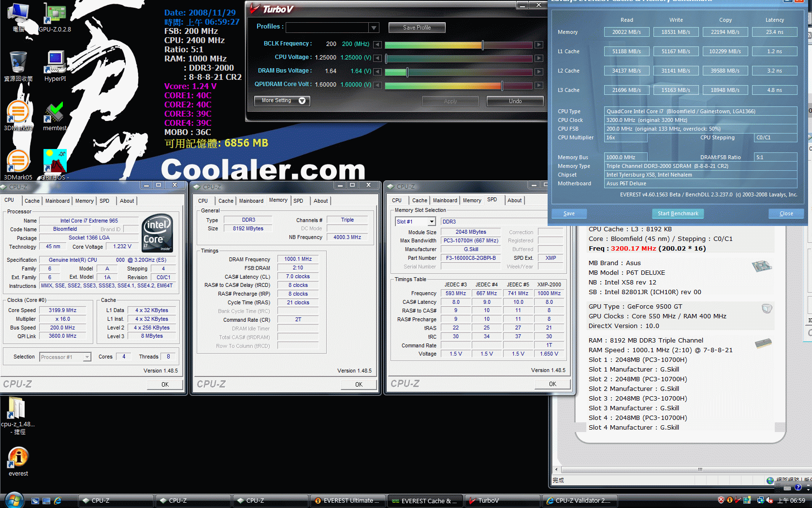Click the network tray icon
Screen dimensions: 812x508
point(760,500)
